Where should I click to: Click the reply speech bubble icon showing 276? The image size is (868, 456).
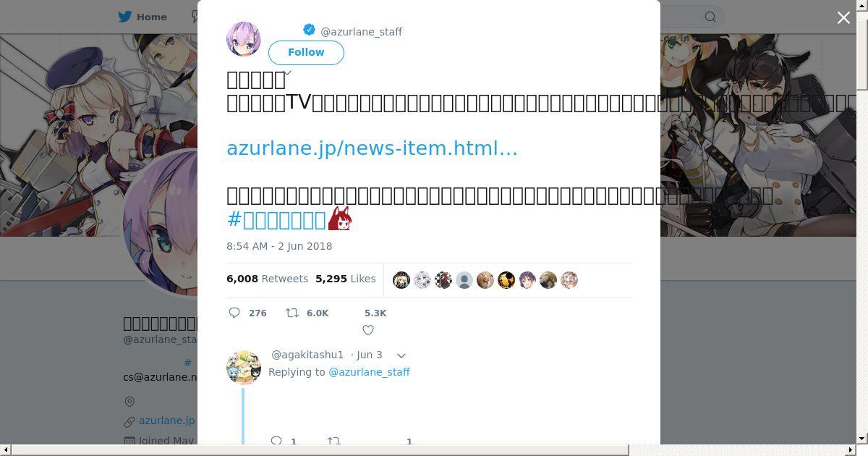click(x=234, y=313)
